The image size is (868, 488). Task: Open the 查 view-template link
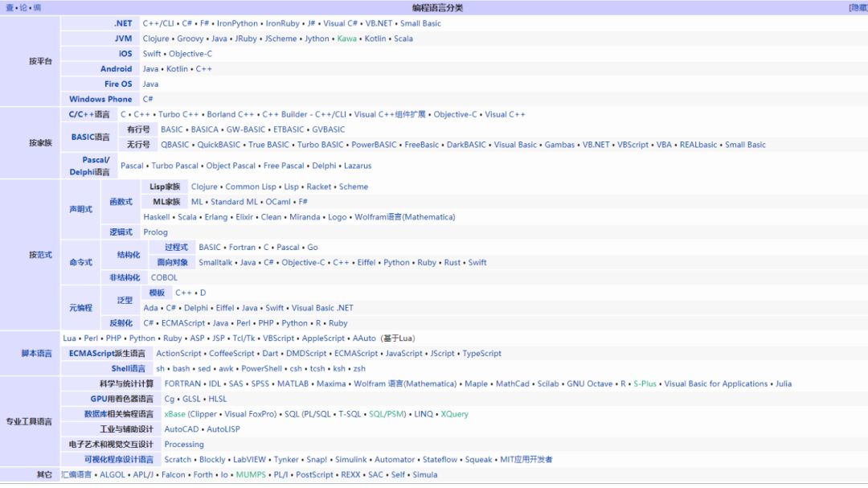[x=10, y=8]
